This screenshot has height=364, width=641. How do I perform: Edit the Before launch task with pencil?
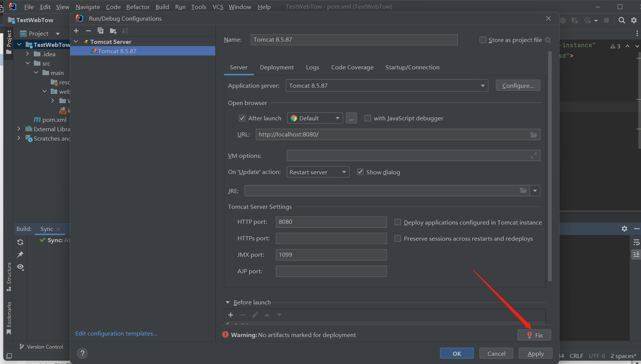tap(255, 315)
